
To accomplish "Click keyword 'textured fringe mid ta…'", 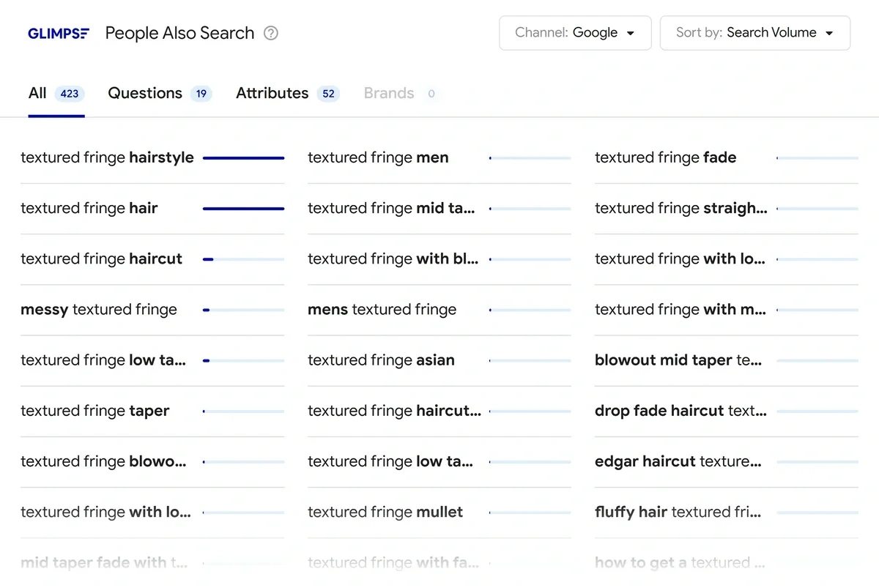I will [391, 208].
